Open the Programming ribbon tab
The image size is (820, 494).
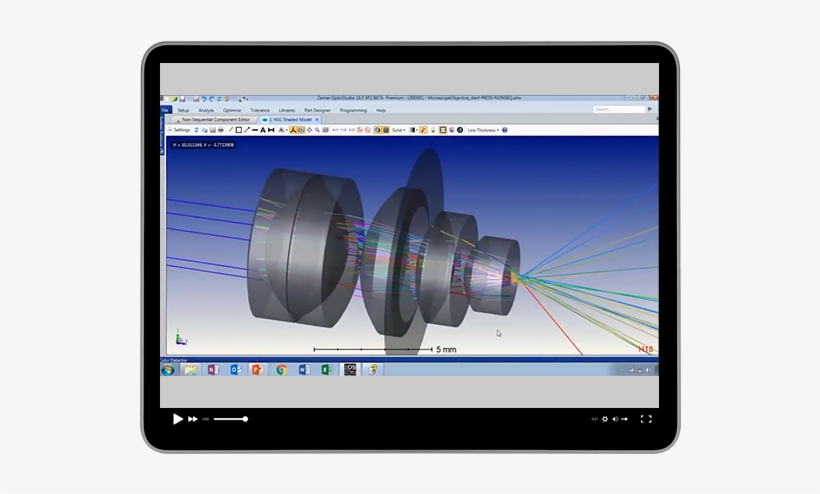tap(353, 110)
